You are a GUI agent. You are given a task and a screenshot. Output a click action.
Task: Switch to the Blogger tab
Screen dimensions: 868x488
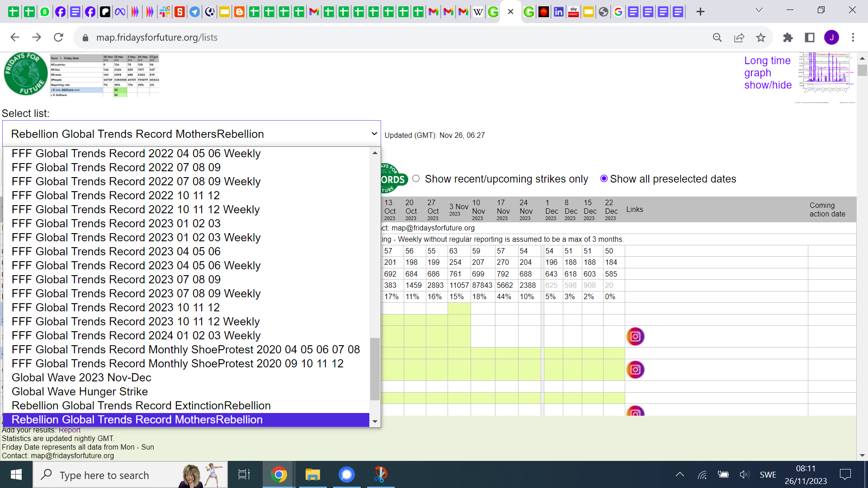click(239, 12)
